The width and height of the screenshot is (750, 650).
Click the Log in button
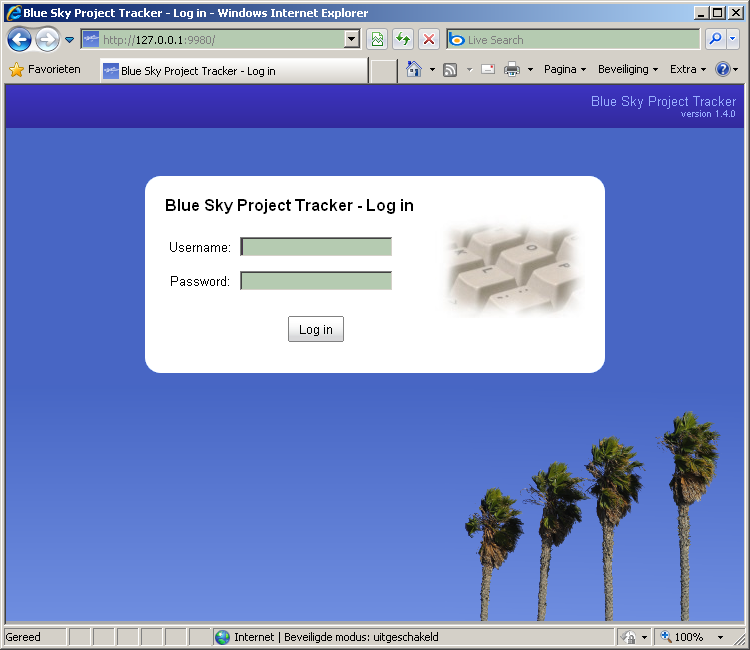point(316,329)
